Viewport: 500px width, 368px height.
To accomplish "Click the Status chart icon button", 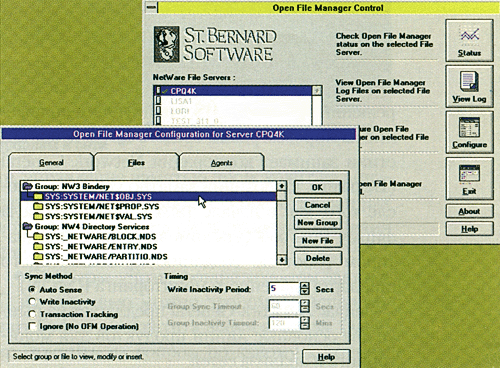I will point(469,40).
